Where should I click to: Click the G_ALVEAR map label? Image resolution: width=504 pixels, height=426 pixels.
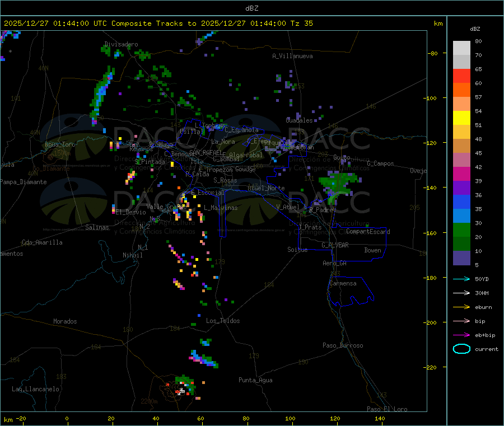coord(335,245)
